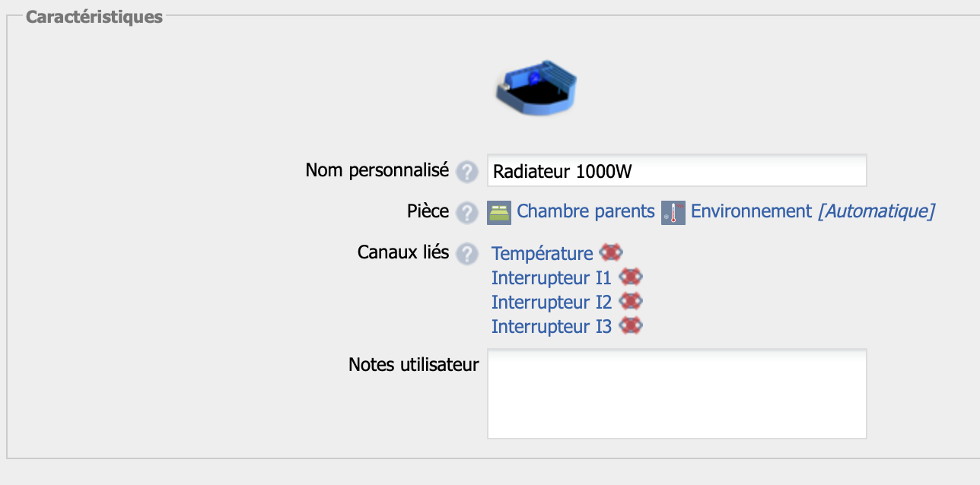Go to Interrupteur I1 channel
The width and height of the screenshot is (980, 485).
click(x=551, y=278)
